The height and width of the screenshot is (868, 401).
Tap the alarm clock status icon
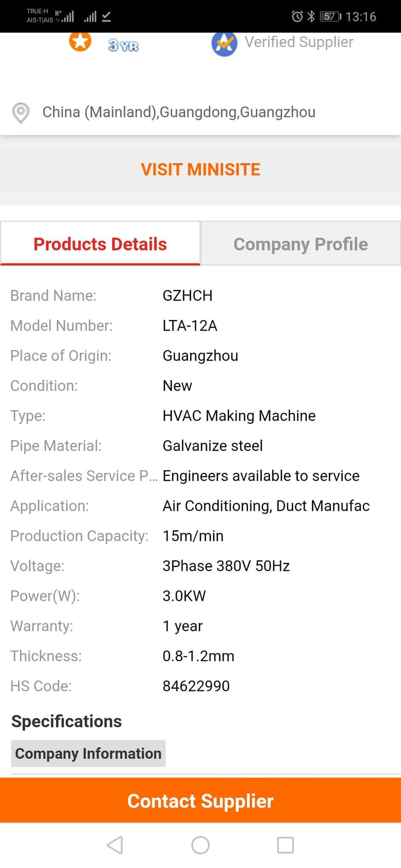297,17
